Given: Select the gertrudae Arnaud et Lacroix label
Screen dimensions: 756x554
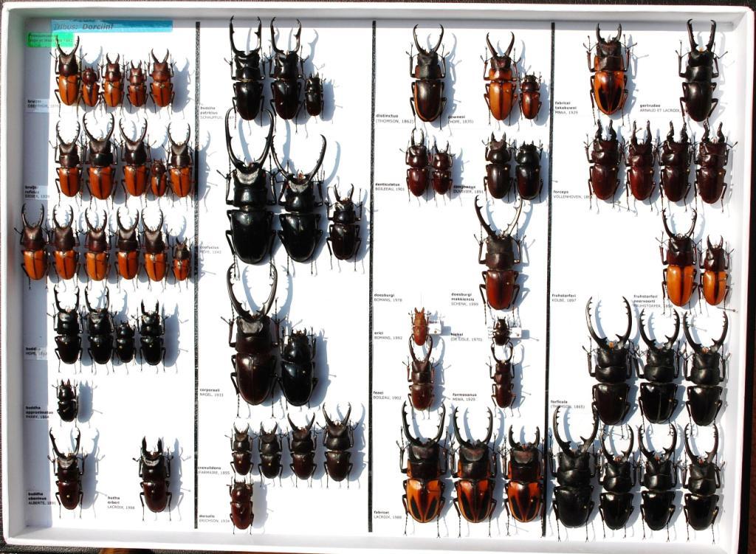Looking at the screenshot, I should [659, 108].
